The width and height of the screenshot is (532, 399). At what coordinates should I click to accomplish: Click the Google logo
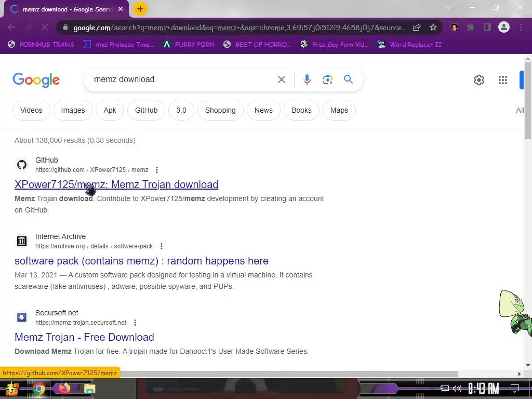click(36, 80)
